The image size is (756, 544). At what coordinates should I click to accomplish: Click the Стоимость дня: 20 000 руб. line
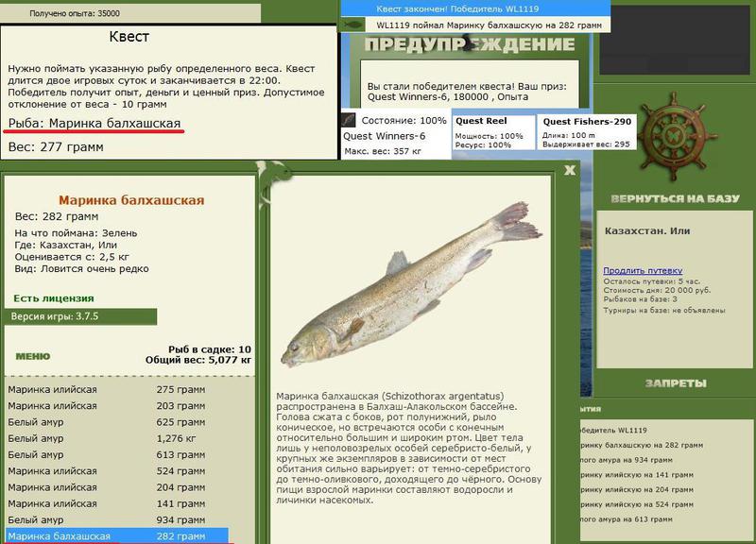tap(657, 290)
